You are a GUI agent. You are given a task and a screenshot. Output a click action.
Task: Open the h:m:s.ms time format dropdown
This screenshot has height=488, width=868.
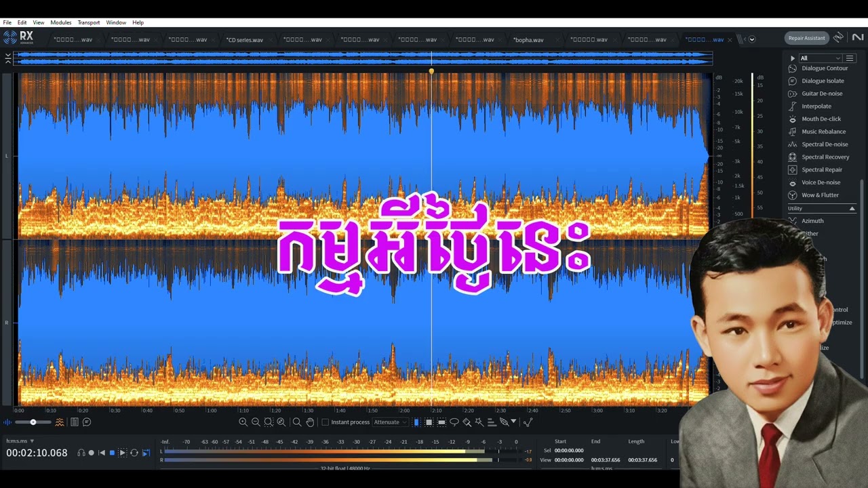(20, 441)
